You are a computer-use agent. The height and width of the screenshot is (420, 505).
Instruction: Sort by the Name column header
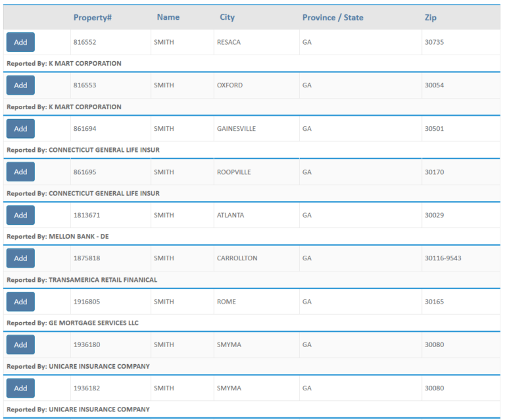168,17
